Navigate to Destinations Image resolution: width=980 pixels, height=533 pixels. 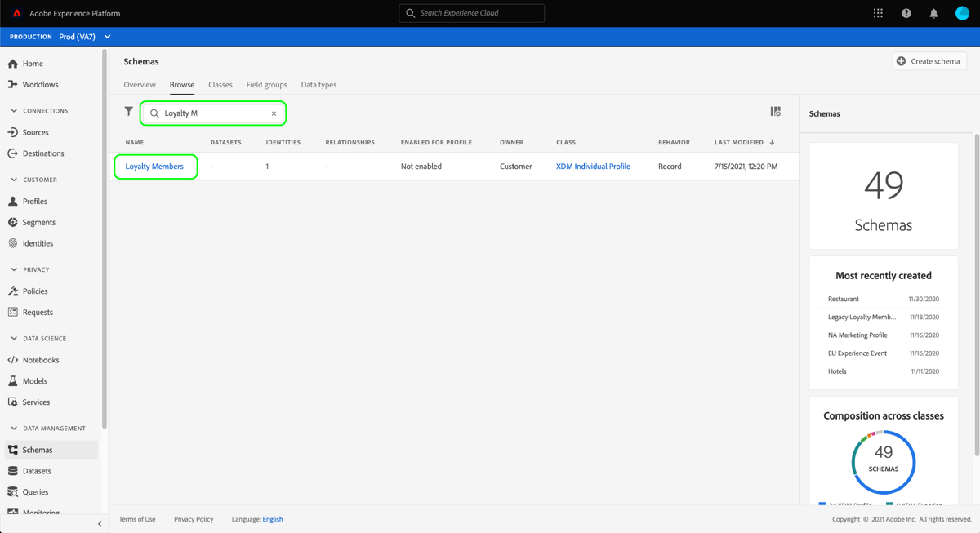(x=42, y=153)
